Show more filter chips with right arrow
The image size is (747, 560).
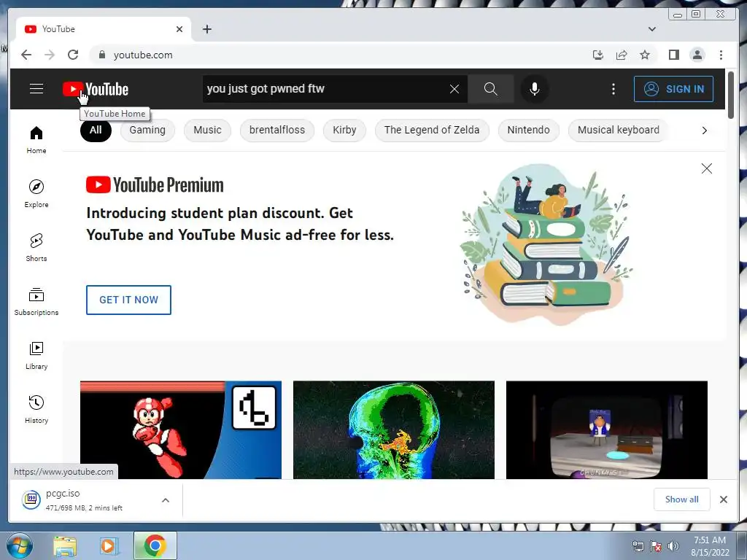[x=704, y=131]
